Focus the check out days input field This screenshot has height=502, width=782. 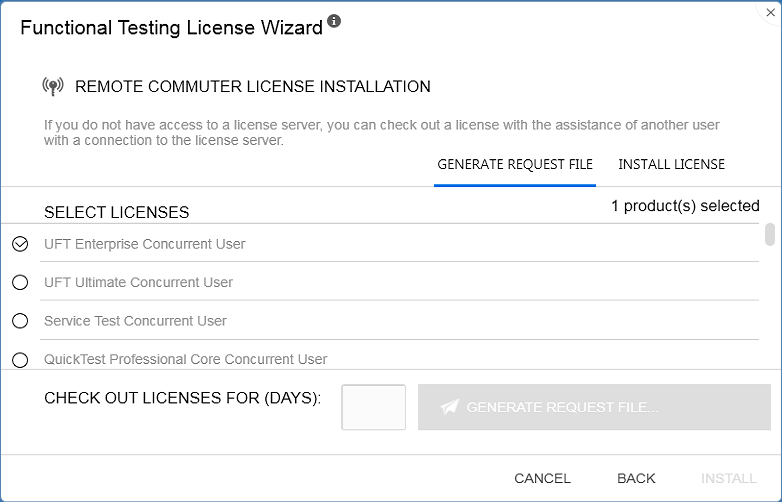click(x=374, y=407)
